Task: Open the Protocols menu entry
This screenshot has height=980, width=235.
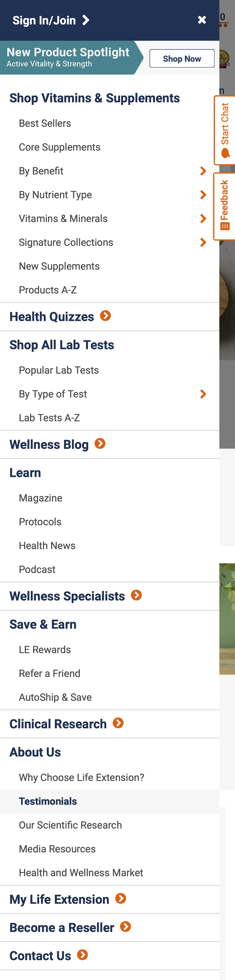Action: click(40, 522)
